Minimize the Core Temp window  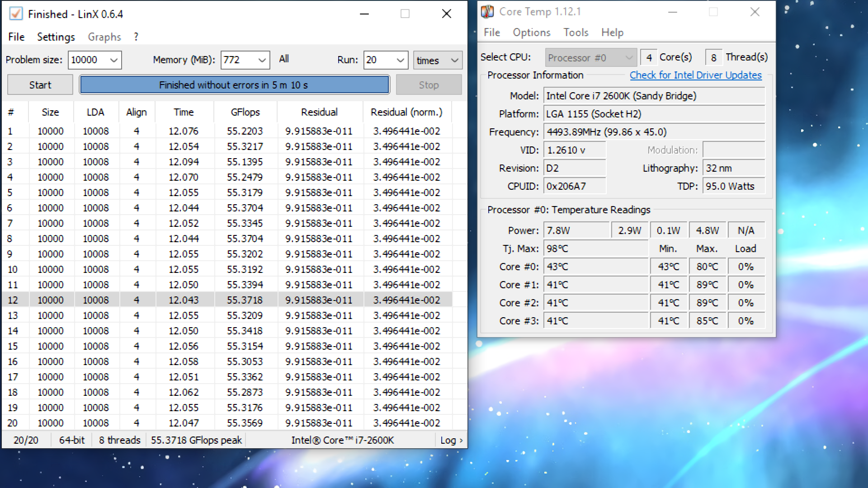point(673,12)
